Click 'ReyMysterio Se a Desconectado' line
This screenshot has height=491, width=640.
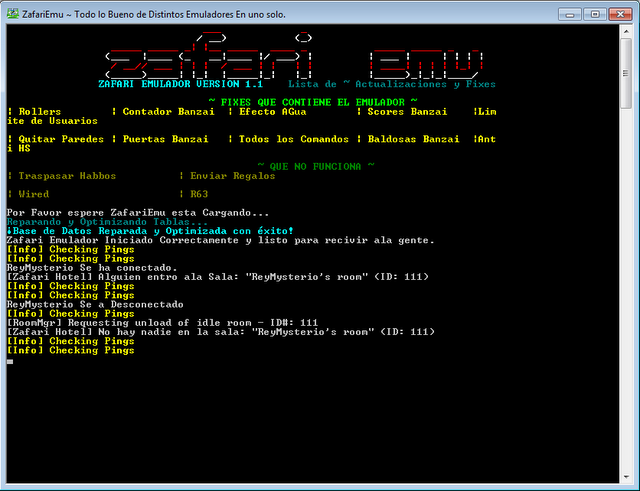pos(95,304)
